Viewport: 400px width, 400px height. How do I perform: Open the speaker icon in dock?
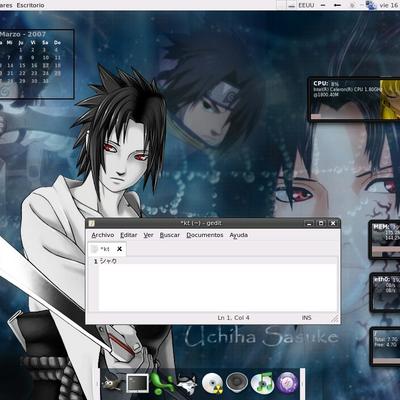point(237,383)
